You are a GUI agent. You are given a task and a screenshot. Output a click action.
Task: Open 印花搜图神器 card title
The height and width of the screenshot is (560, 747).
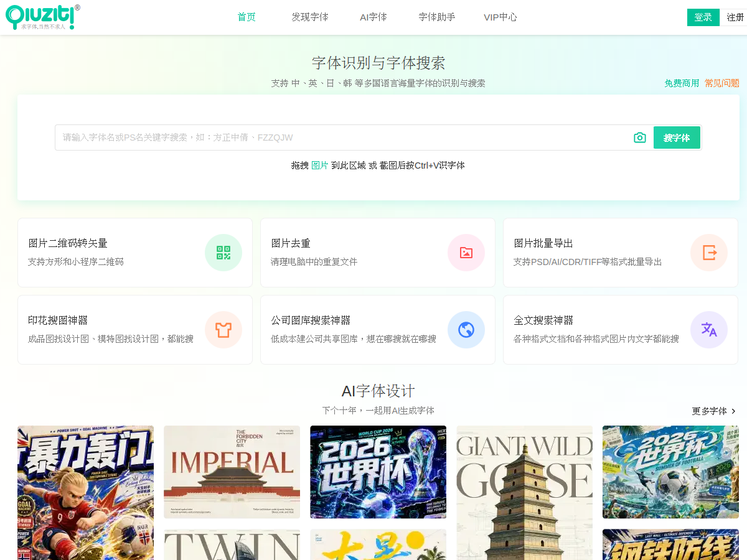click(58, 320)
